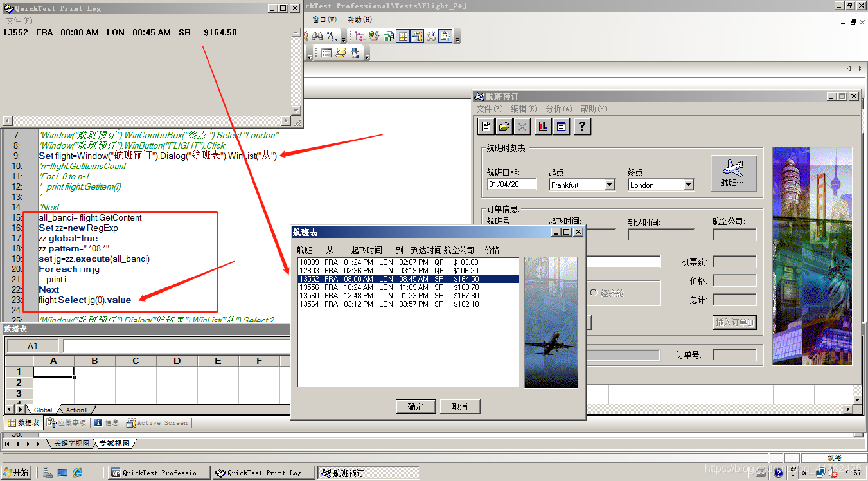Click the binoculars Find icon in QuickTest toolbar
868x481 pixels.
pos(317,36)
